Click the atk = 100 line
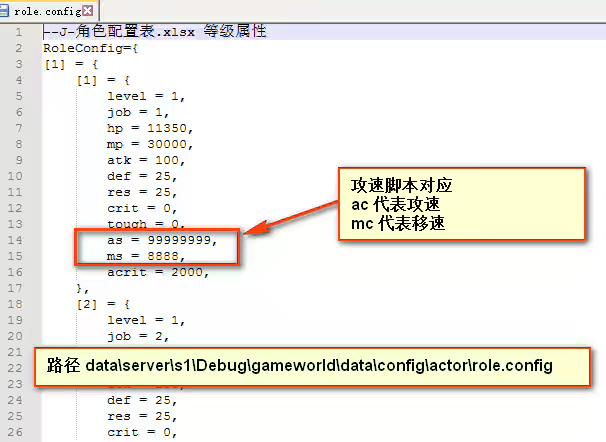The height and width of the screenshot is (442, 606). click(x=146, y=160)
